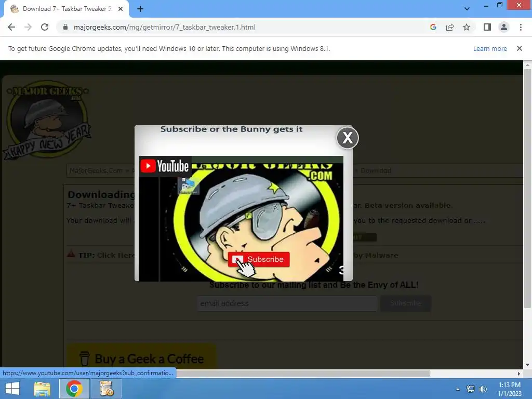Click the MajorGeeks.Com breadcrumb link
The height and width of the screenshot is (399, 532).
pos(96,170)
